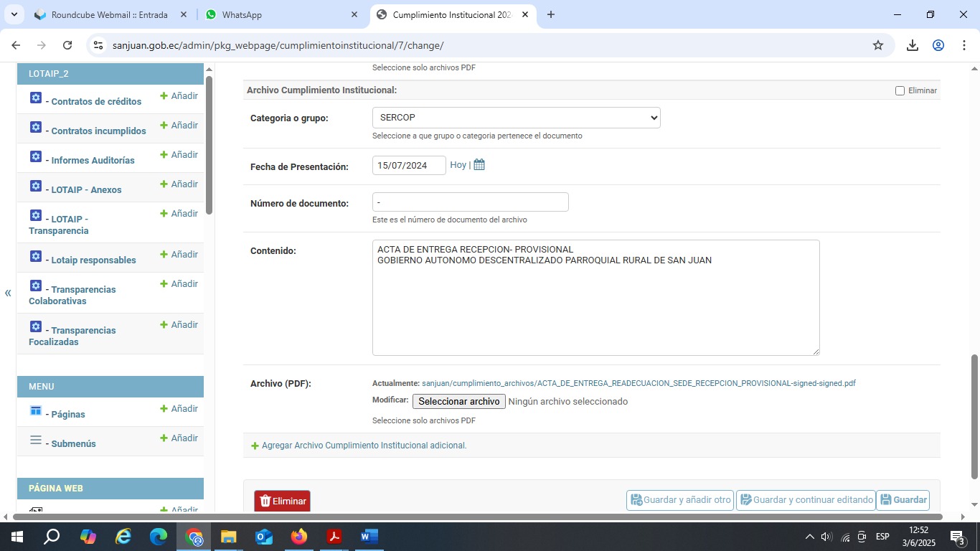Open the current signed PDF file link
The width and height of the screenshot is (980, 551).
(x=639, y=384)
